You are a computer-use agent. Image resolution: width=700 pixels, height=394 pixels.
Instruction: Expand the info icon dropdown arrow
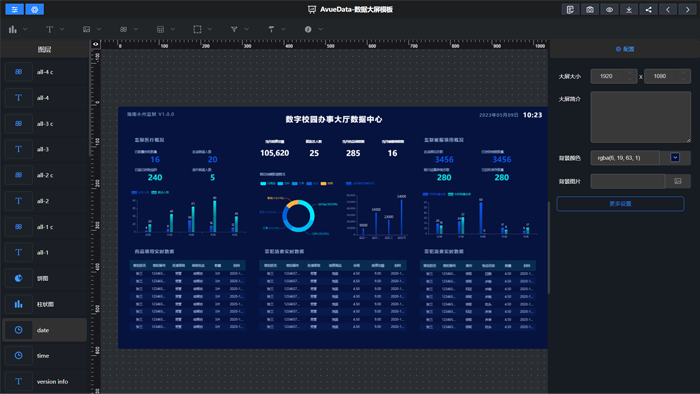pyautogui.click(x=321, y=29)
